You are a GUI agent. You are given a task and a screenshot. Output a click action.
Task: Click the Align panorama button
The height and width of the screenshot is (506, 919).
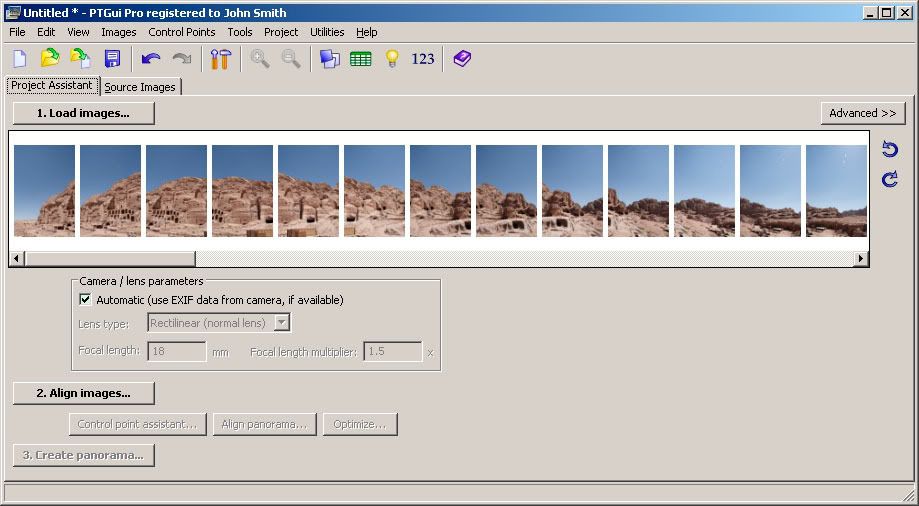264,424
